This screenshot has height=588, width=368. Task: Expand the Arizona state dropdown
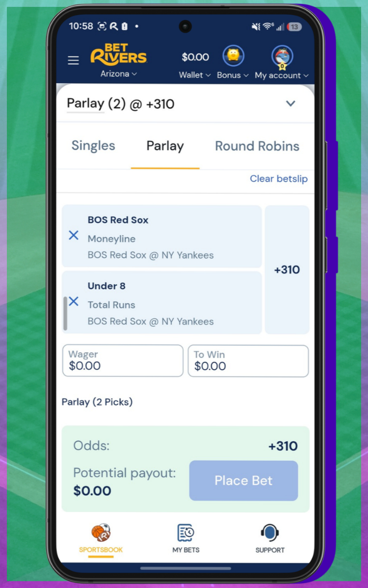point(119,74)
